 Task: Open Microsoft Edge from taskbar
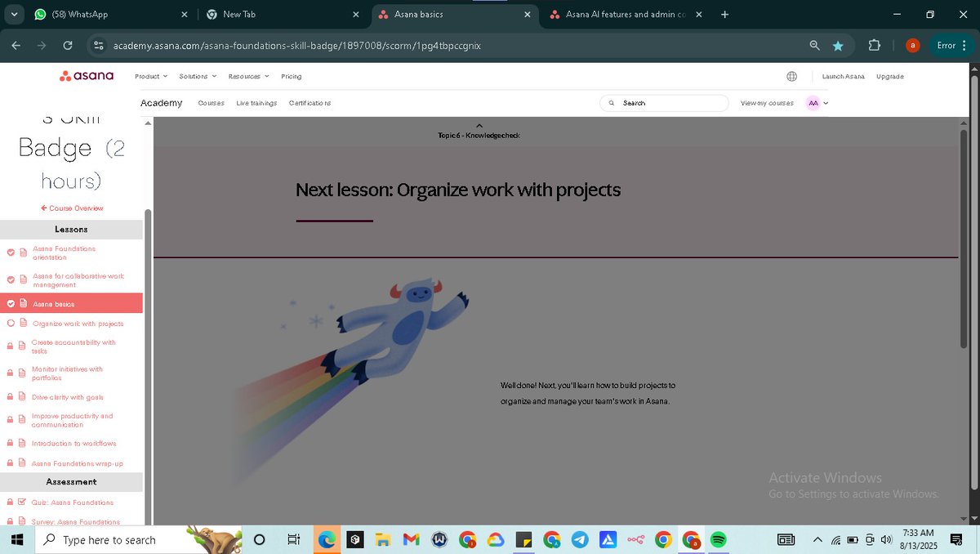pos(326,539)
